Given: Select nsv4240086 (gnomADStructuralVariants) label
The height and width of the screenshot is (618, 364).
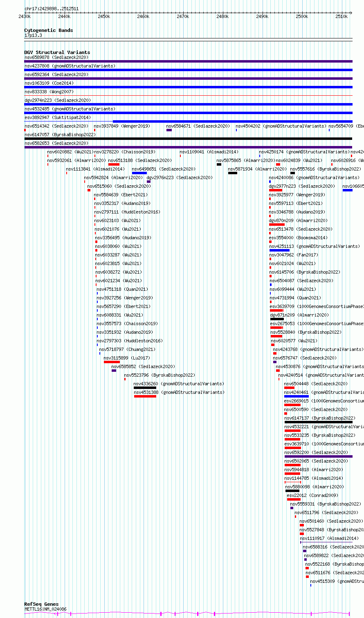Looking at the screenshot, I should (315, 178).
